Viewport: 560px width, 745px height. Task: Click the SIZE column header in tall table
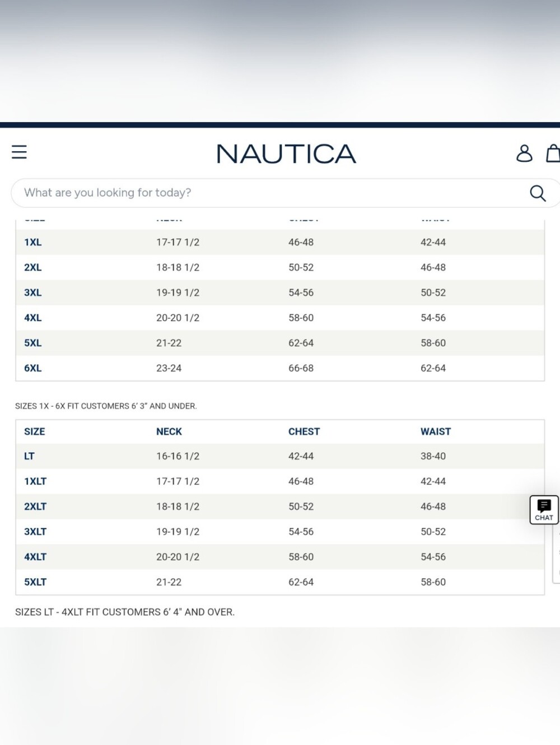tap(35, 432)
